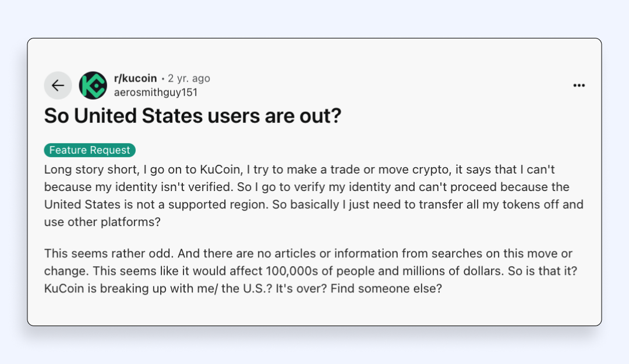Screen dimensions: 629x364
Task: Open aerosmithguy151's user profile
Action: point(156,93)
